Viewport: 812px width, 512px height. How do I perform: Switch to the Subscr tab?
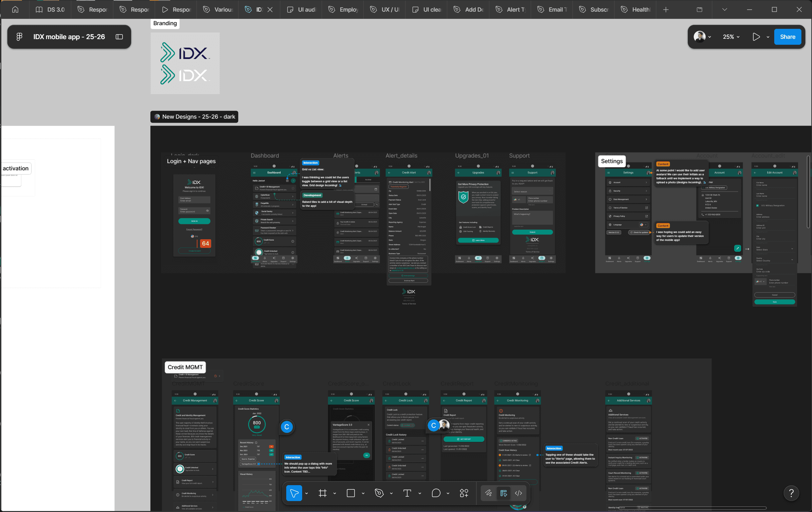click(594, 9)
